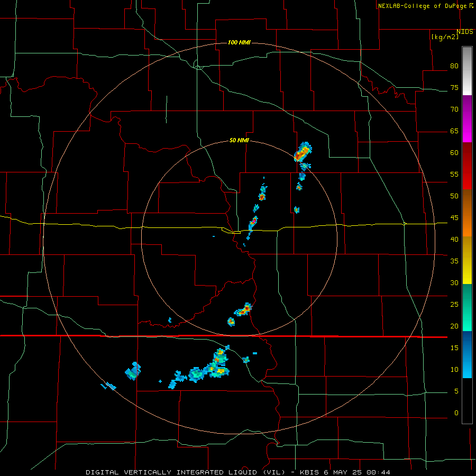Pick the gray-white segment of color bar
This screenshot has width=476, height=476.
click(x=467, y=71)
